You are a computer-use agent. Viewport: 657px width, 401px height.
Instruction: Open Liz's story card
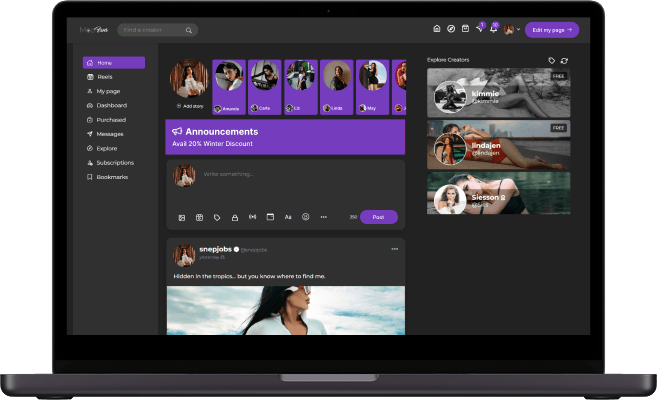(300, 87)
